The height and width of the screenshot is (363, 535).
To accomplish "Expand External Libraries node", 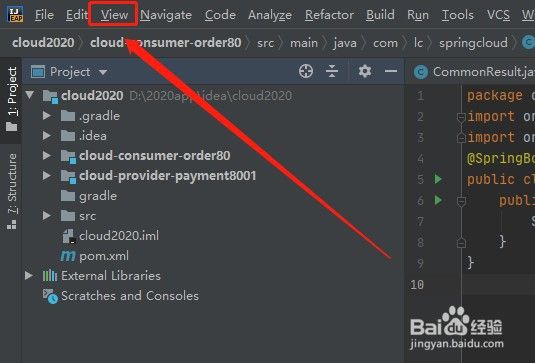I will [29, 276].
